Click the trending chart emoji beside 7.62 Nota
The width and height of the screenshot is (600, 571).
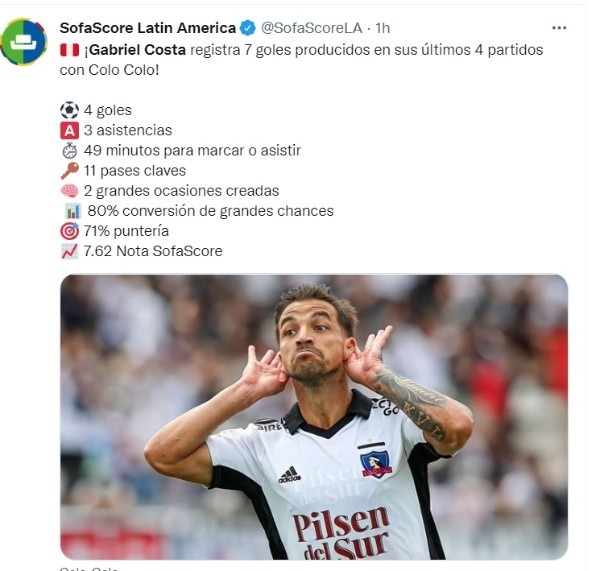click(70, 251)
